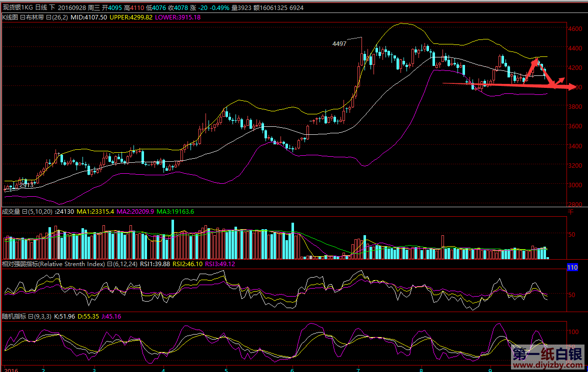Click the blue 110 RSI scale badge
Viewport: 588px width, 372px height.
click(572, 268)
